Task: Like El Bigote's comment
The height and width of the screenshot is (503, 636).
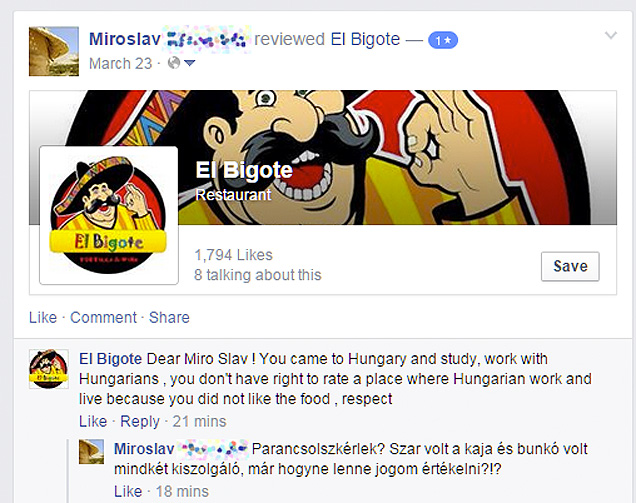Action: [93, 421]
